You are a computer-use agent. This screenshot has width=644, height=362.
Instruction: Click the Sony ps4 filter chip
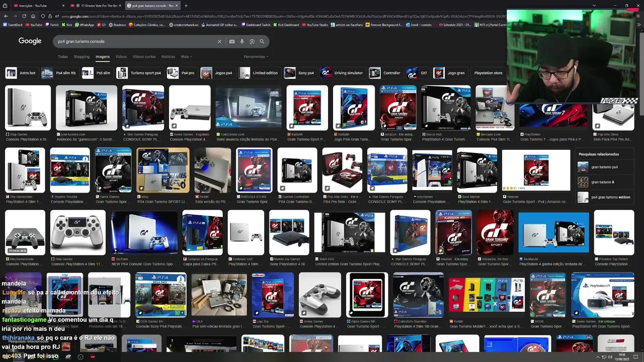[300, 73]
